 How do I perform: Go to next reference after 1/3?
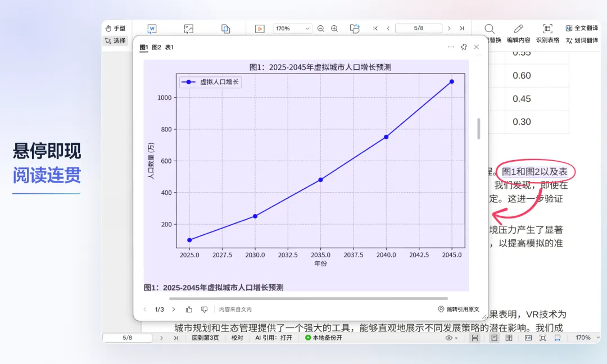[174, 310]
